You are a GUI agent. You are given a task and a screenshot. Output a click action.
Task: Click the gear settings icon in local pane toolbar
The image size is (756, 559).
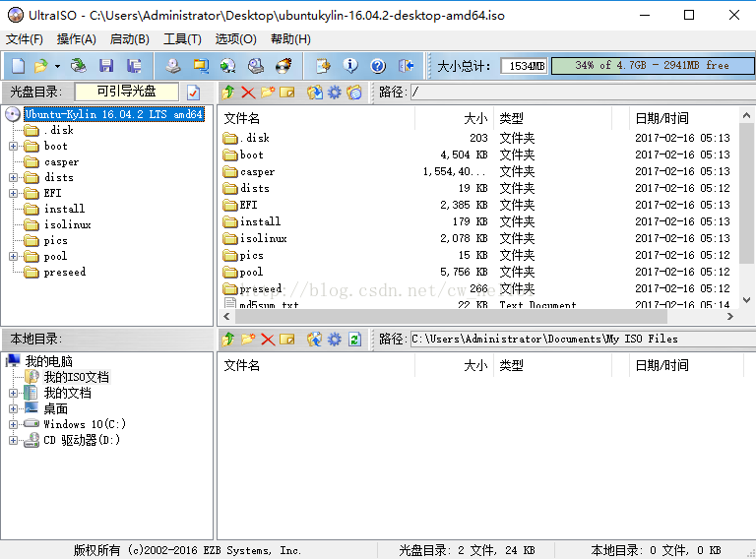pos(334,340)
